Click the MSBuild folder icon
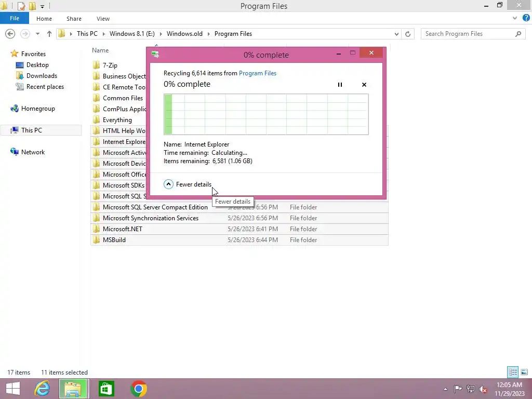The width and height of the screenshot is (532, 399). pyautogui.click(x=96, y=240)
